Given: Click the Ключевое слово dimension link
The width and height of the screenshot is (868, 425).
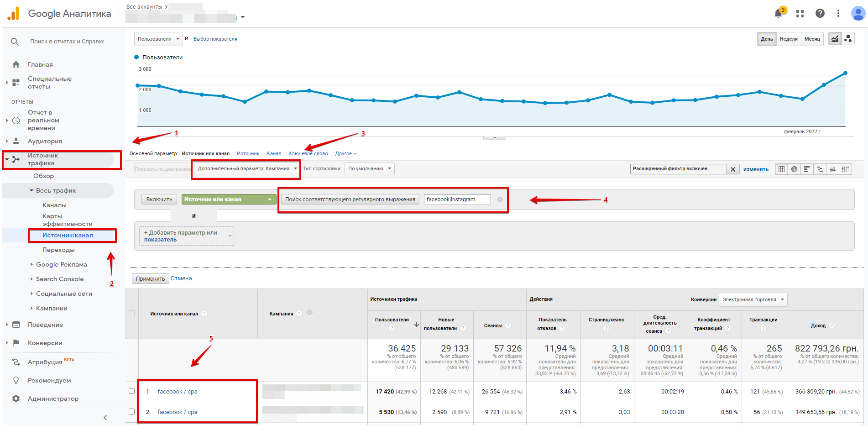Looking at the screenshot, I should click(308, 153).
